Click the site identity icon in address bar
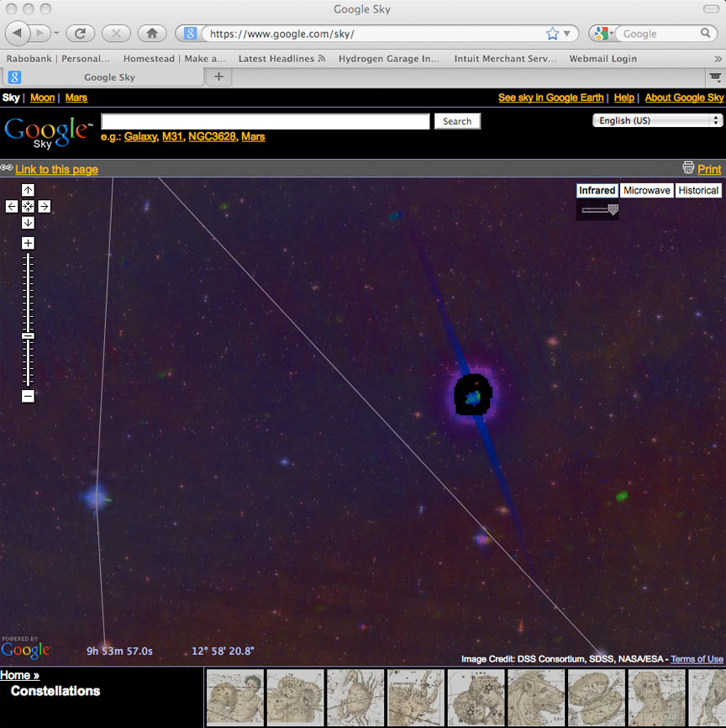Viewport: 726px width, 728px height. (x=190, y=34)
